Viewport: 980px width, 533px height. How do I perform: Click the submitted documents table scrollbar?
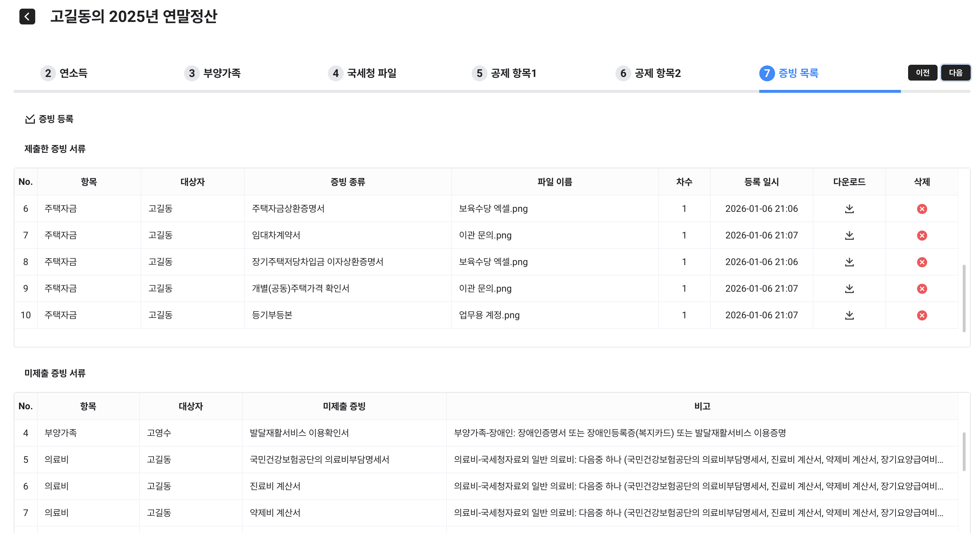pos(964,299)
